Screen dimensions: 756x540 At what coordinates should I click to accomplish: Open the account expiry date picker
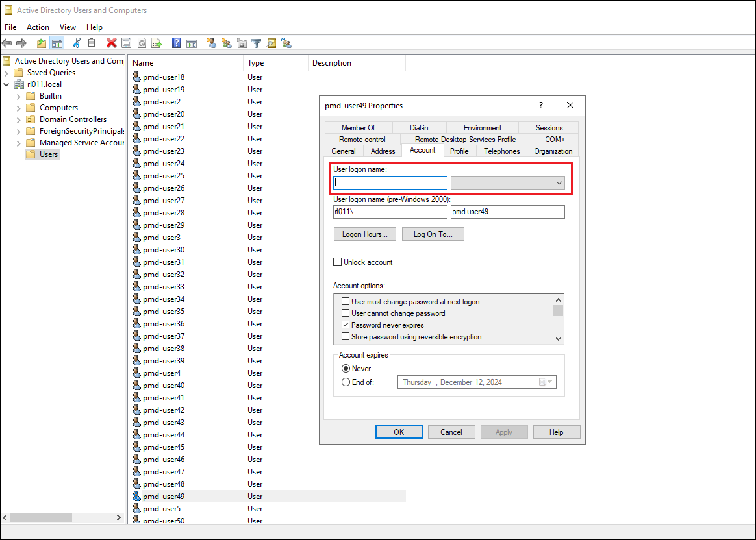(546, 382)
